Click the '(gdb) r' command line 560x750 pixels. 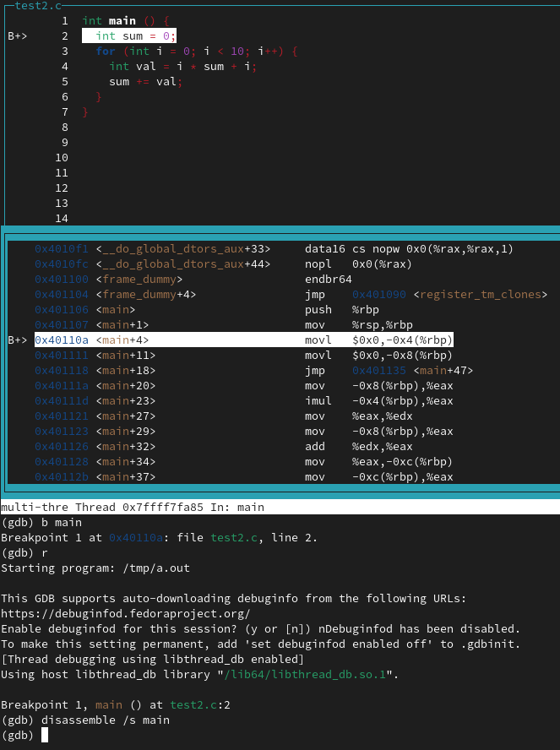coord(24,553)
